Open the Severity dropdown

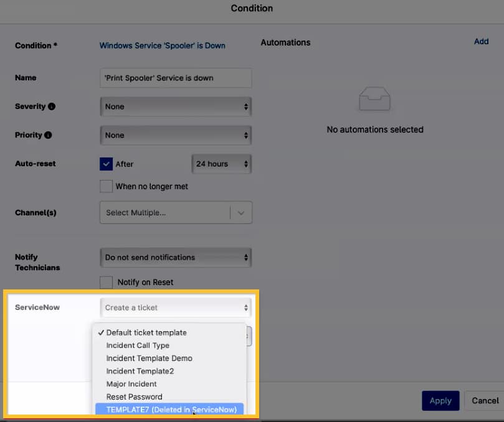175,106
